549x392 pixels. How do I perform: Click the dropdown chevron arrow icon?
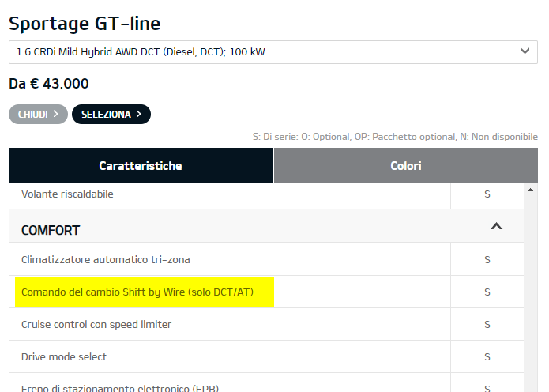coord(525,51)
